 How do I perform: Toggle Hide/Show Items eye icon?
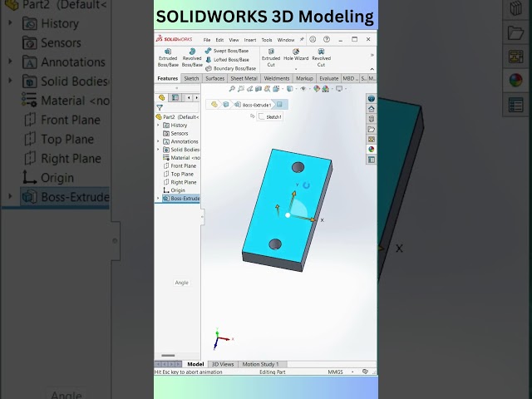tap(303, 89)
